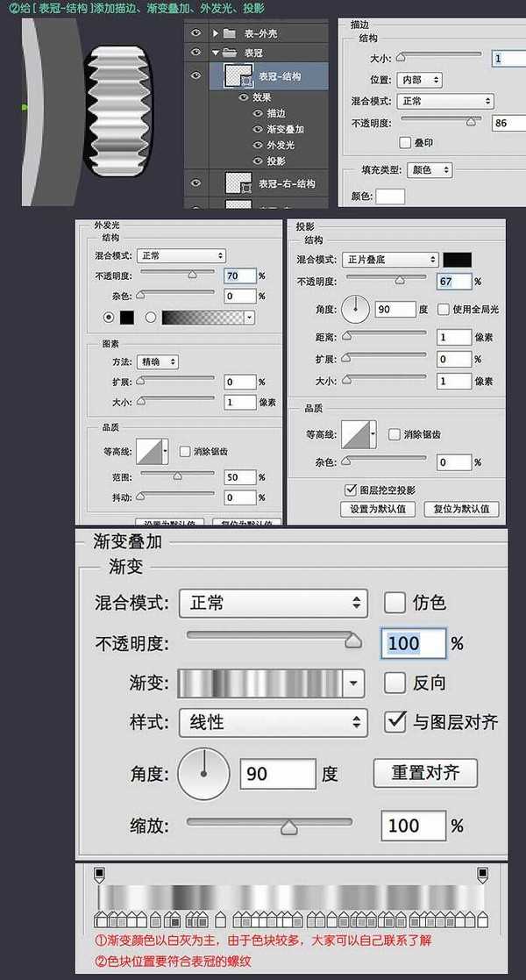Image resolution: width=526 pixels, height=980 pixels.
Task: Expand the 表-外壳 layer group
Action: (x=216, y=33)
